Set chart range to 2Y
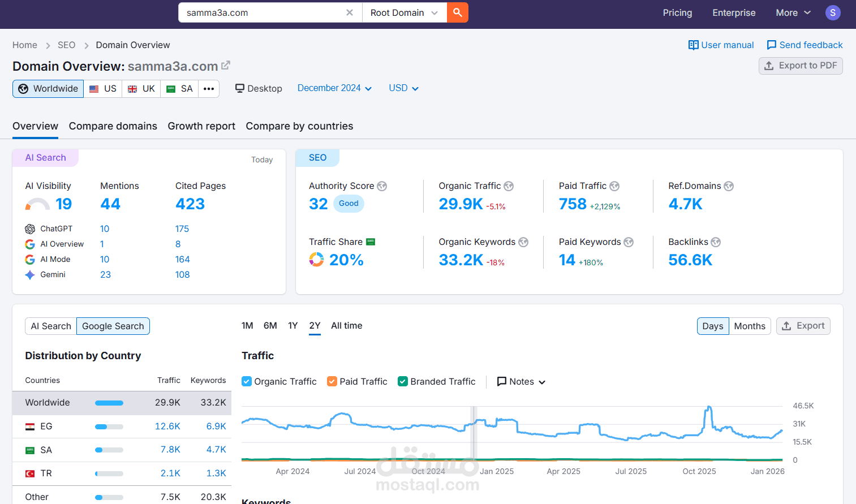Image resolution: width=856 pixels, height=504 pixels. tap(315, 326)
